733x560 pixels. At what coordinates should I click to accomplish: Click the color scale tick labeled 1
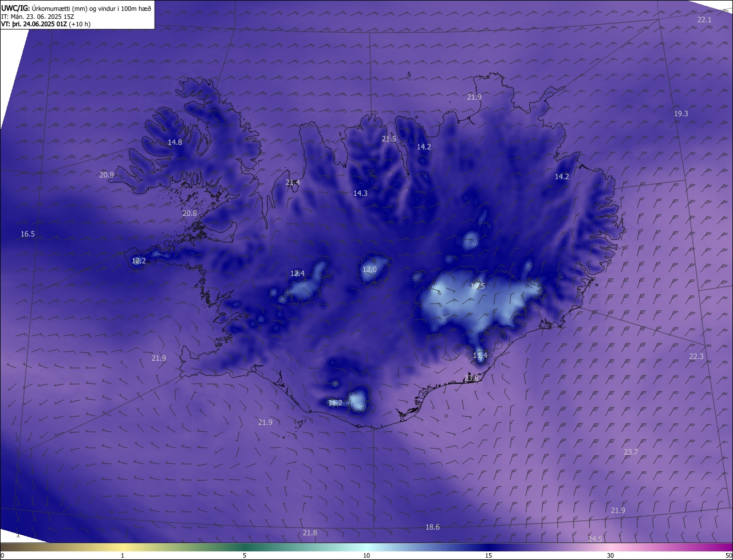(x=123, y=555)
